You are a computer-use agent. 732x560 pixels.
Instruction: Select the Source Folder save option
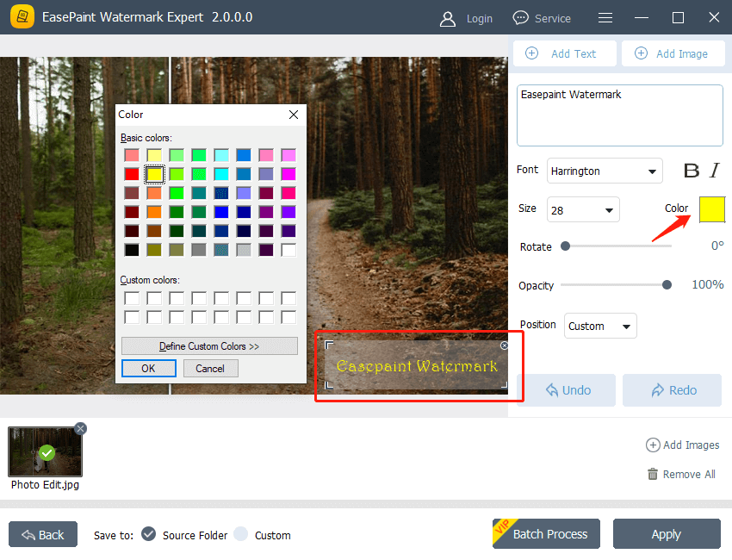[147, 534]
